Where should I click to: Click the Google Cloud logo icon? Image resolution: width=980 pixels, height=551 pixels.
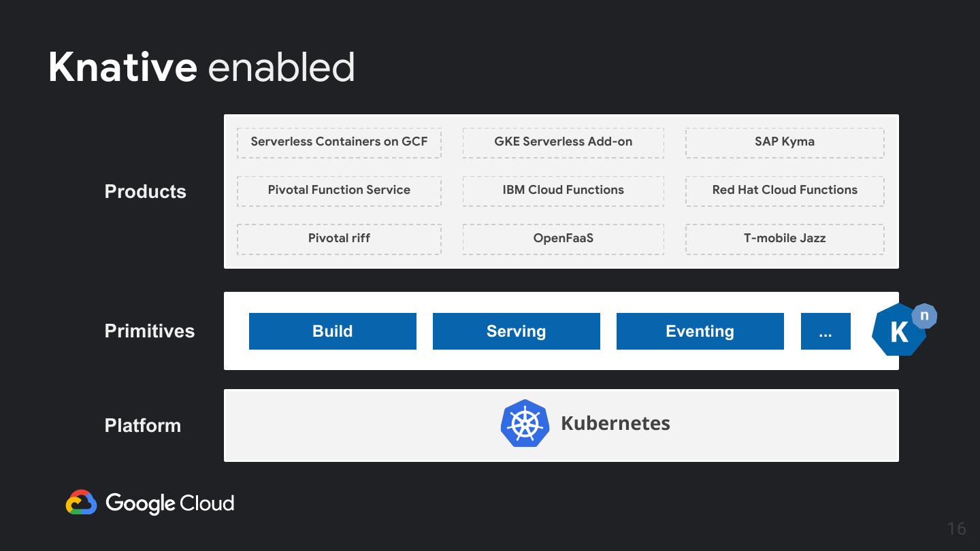pos(81,503)
